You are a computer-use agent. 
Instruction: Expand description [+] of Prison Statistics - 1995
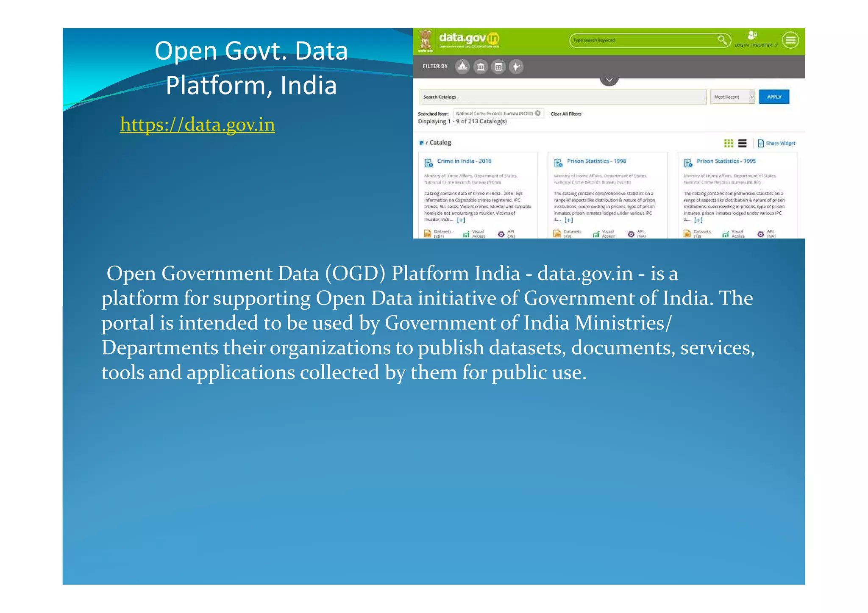pyautogui.click(x=698, y=220)
